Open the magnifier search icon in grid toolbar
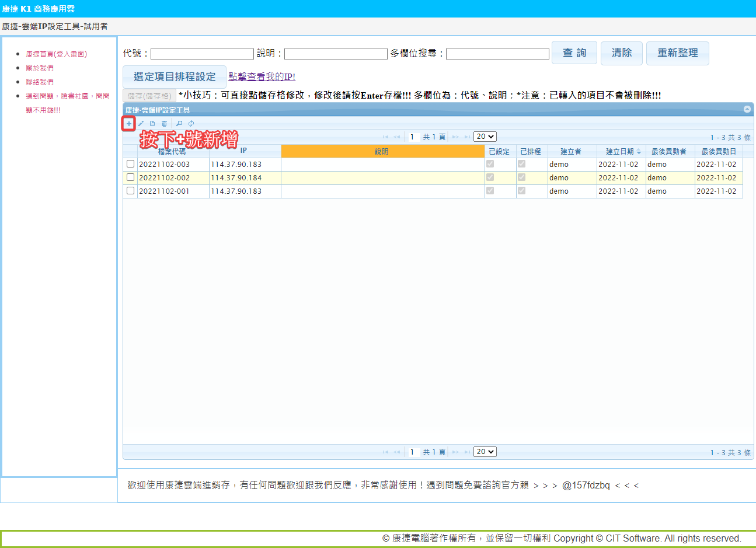 pyautogui.click(x=179, y=124)
